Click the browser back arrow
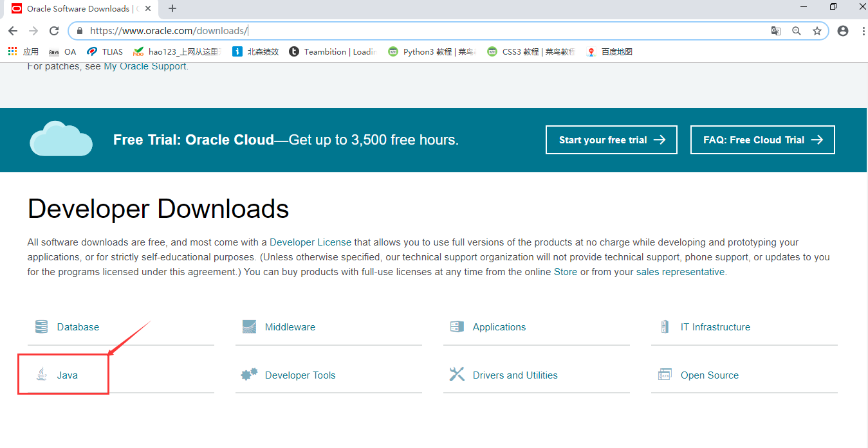Image resolution: width=868 pixels, height=448 pixels. [13, 31]
